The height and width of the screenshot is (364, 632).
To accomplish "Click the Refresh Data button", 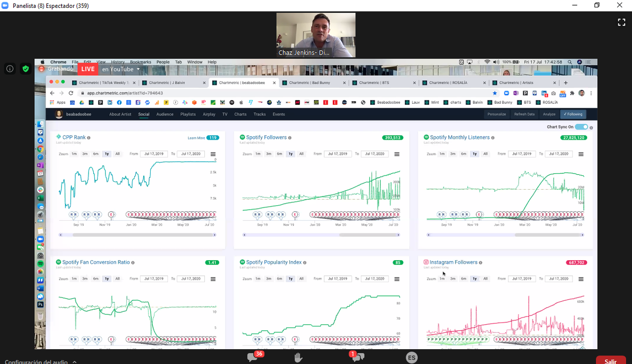I will 524,114.
